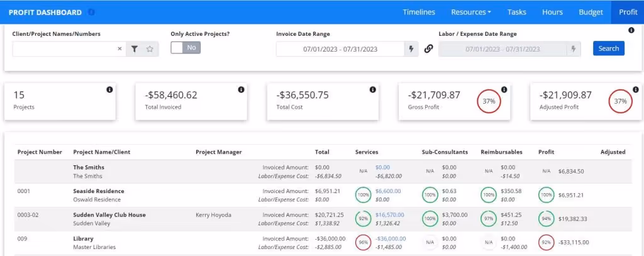This screenshot has width=644, height=256.
Task: Click Oswald Residence client name
Action: pos(97,199)
